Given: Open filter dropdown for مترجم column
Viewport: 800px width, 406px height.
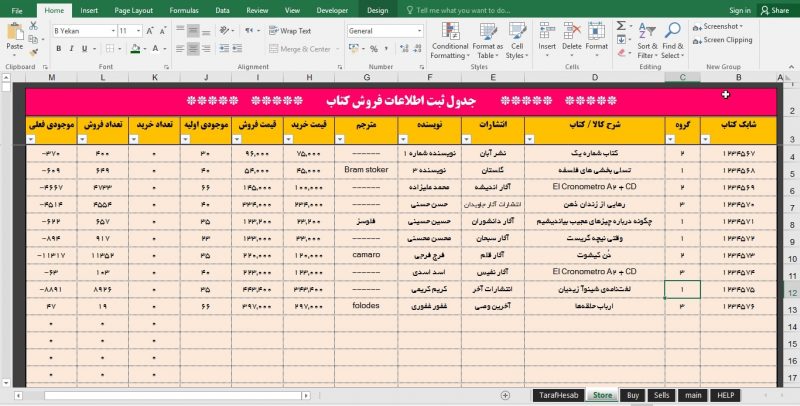Looking at the screenshot, I should [339, 139].
